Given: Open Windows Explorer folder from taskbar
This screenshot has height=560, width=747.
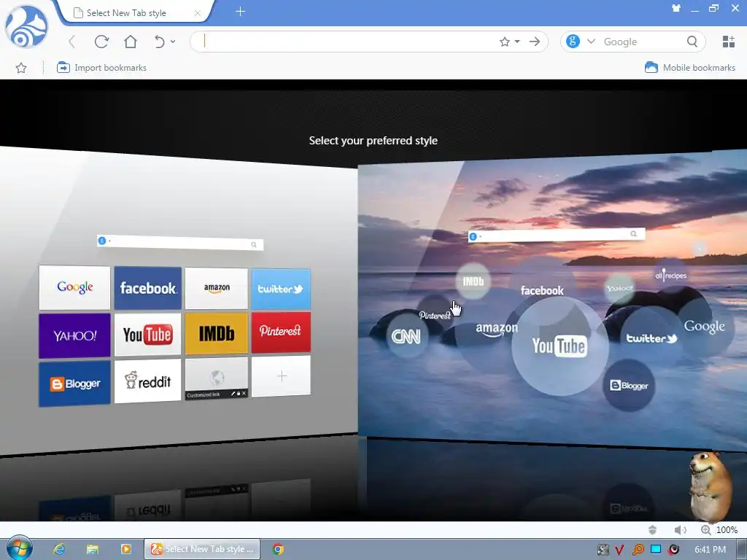Looking at the screenshot, I should pos(93,549).
